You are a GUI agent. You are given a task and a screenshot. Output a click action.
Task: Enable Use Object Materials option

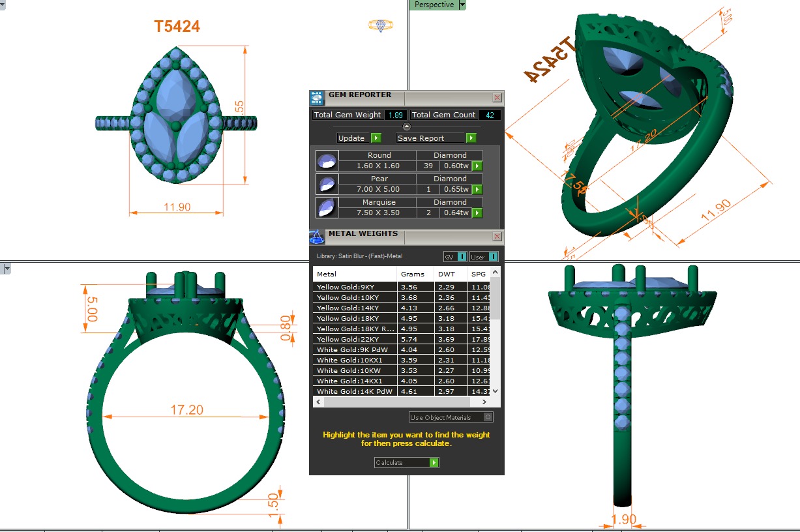coord(488,417)
